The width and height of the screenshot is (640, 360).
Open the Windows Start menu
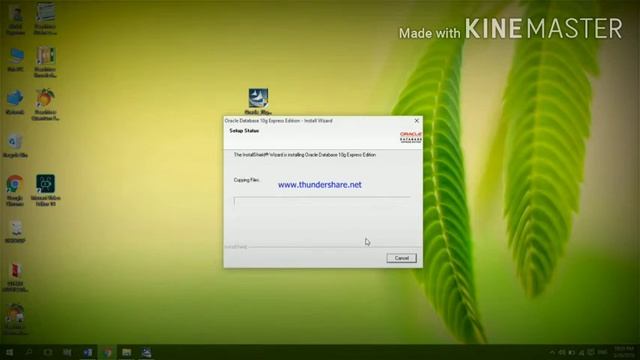[9, 352]
